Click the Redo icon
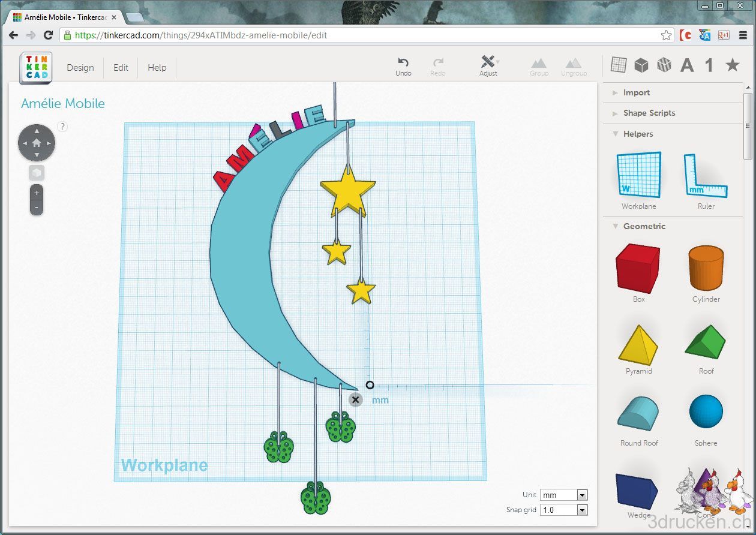Image resolution: width=756 pixels, height=535 pixels. [x=438, y=62]
